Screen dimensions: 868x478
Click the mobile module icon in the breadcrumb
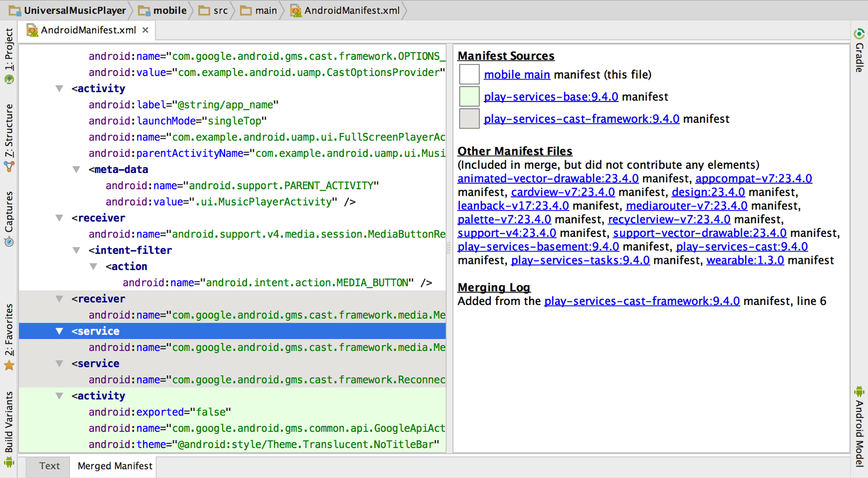click(x=143, y=10)
